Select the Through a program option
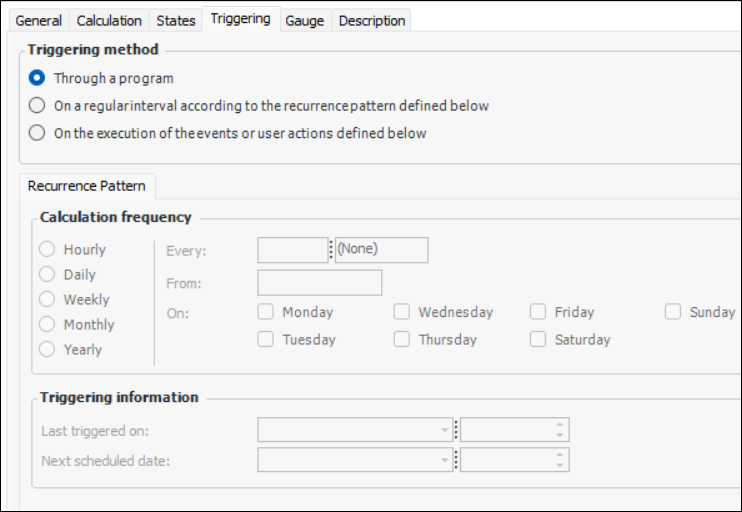Viewport: 742px width, 512px height. [37, 78]
